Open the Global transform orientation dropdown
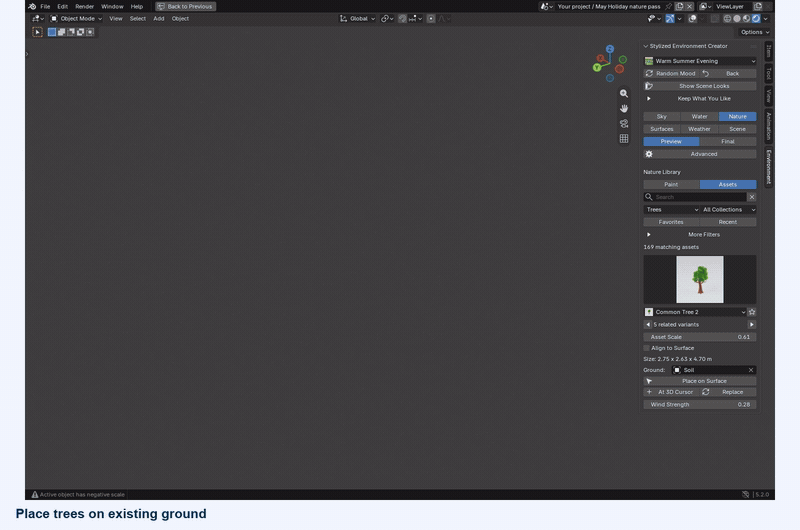This screenshot has width=800, height=530. click(x=358, y=19)
